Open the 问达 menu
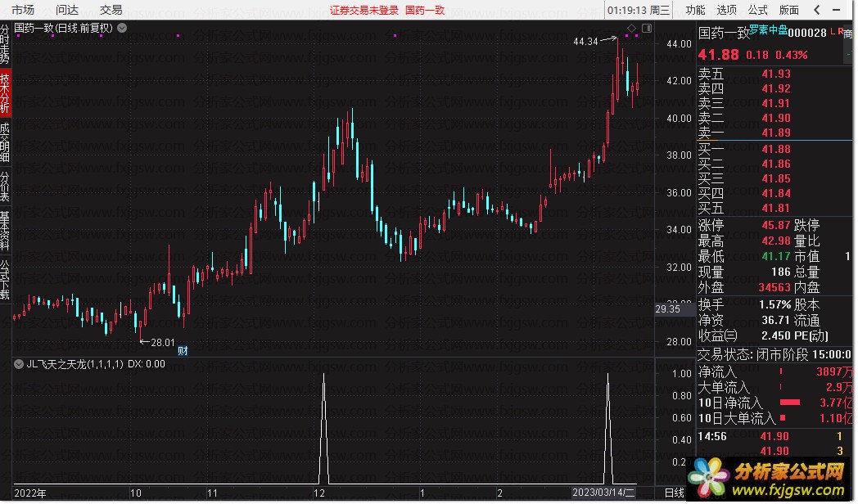 click(x=67, y=10)
